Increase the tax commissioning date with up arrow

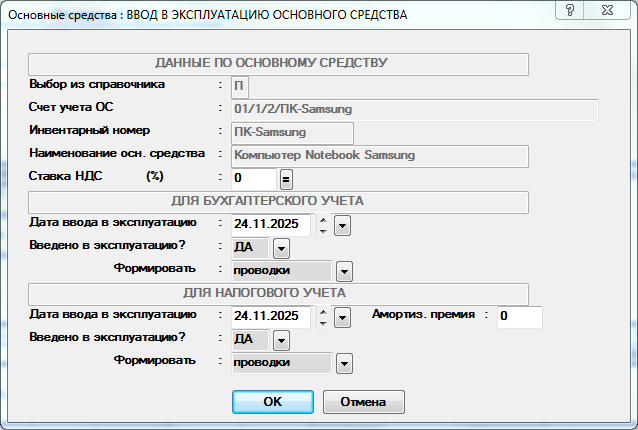[322, 311]
